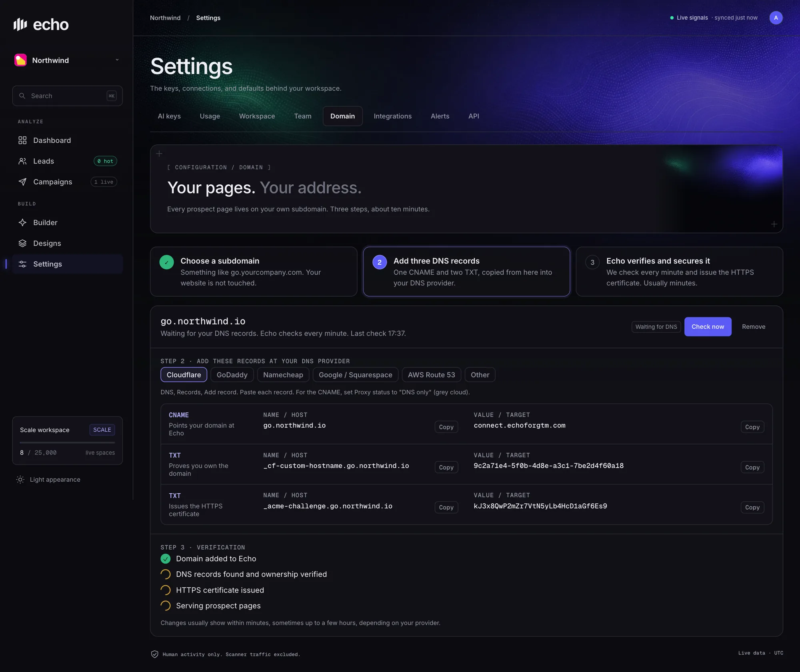Viewport: 800px width, 672px height.
Task: Click the Northwind workspace avatar icon
Action: tap(20, 60)
